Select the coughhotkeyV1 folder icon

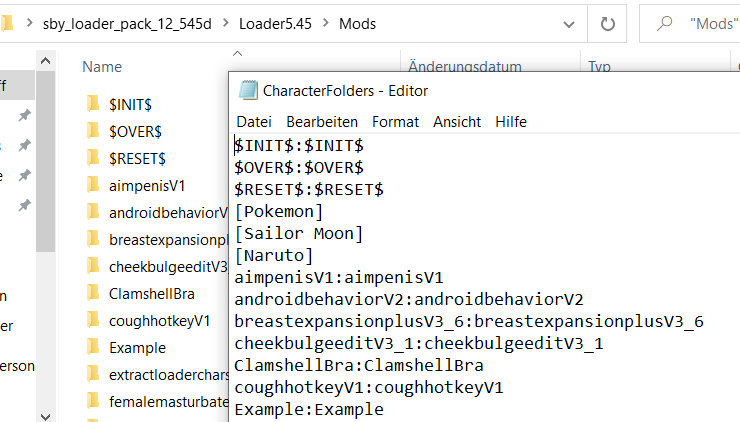coord(92,320)
